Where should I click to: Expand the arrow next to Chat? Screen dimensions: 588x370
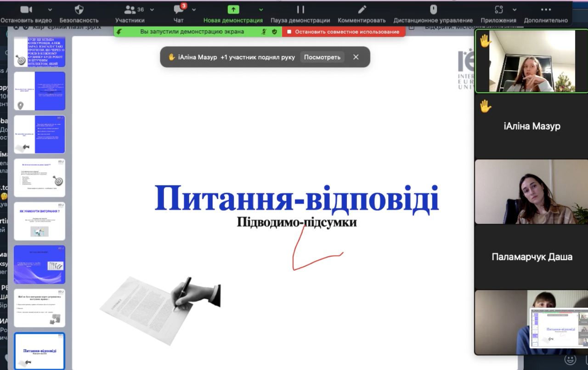(194, 10)
